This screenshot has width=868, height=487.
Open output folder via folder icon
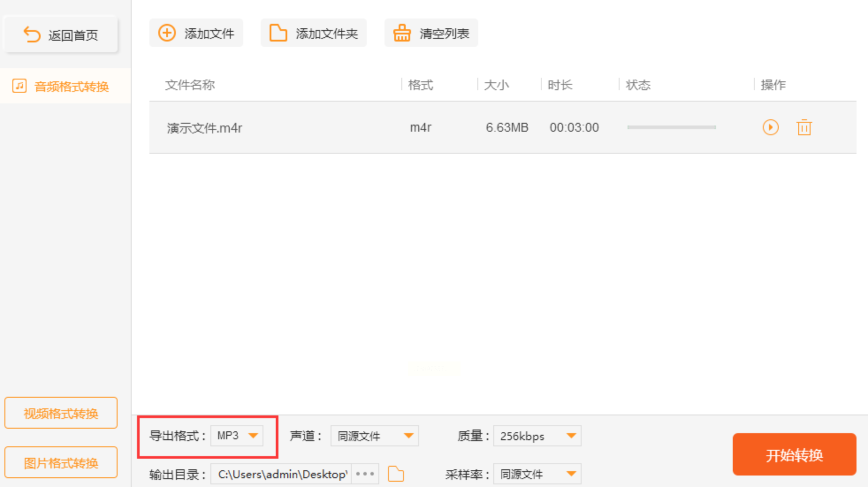click(x=396, y=474)
